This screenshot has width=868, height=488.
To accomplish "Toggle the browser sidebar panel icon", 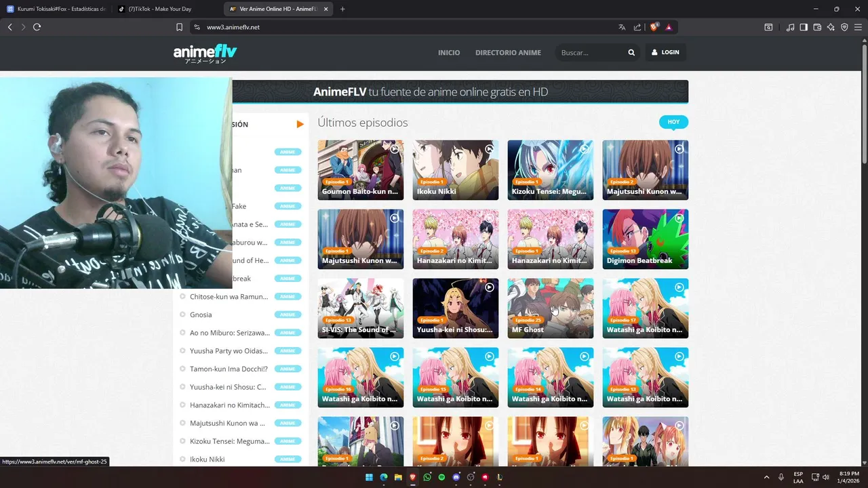I will point(804,27).
